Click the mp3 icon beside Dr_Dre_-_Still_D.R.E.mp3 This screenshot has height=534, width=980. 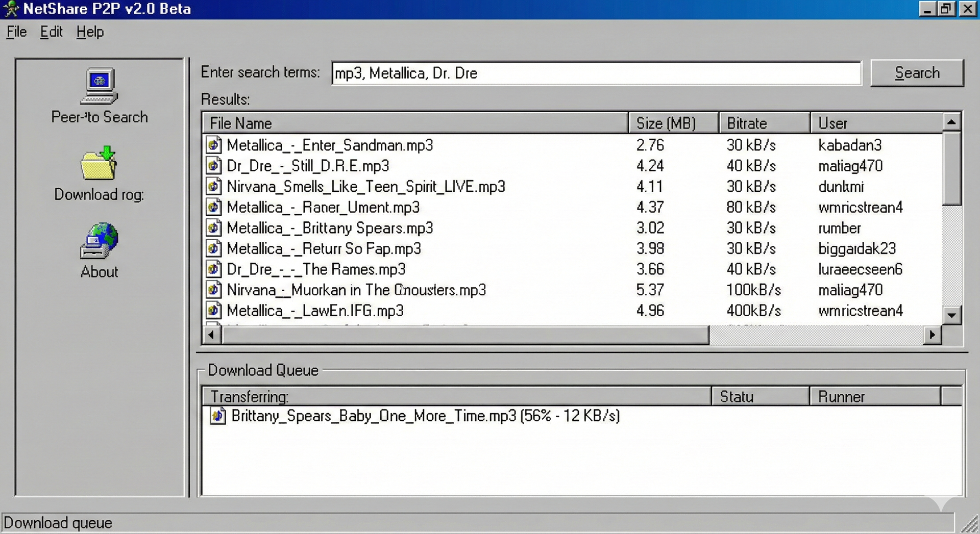point(214,166)
